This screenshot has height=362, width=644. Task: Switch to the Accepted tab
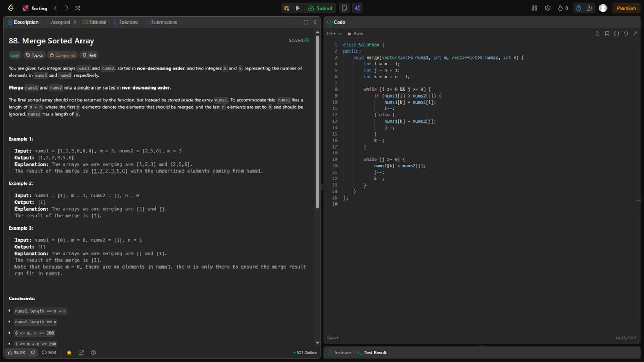point(57,22)
